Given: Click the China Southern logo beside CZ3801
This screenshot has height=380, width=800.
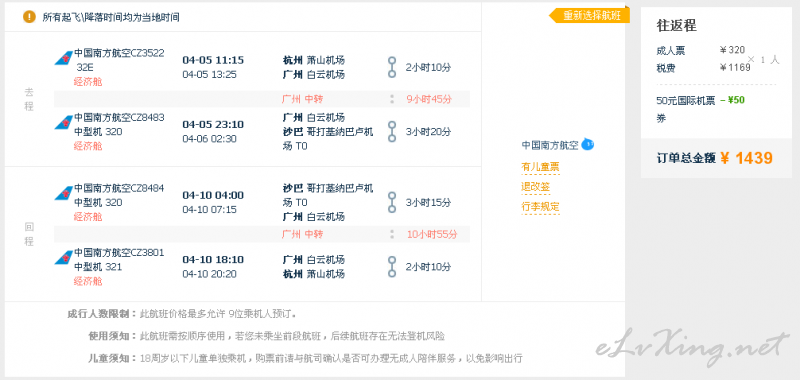Looking at the screenshot, I should 64,258.
